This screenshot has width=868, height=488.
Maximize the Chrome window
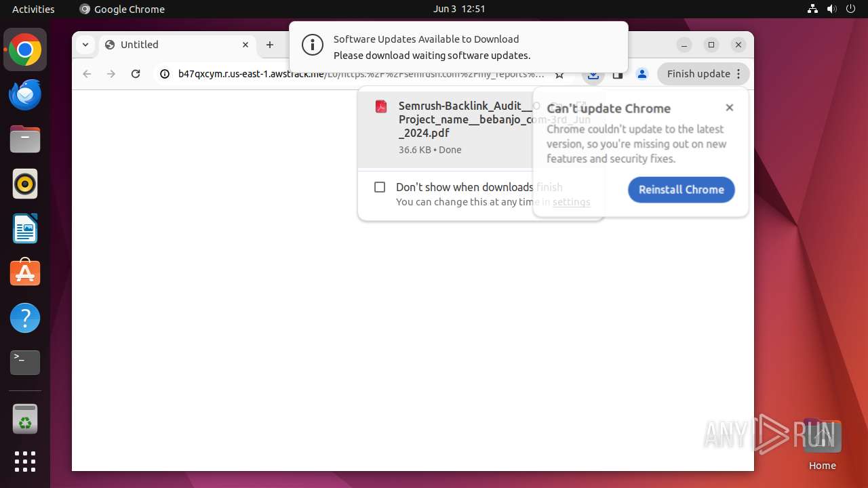[711, 45]
